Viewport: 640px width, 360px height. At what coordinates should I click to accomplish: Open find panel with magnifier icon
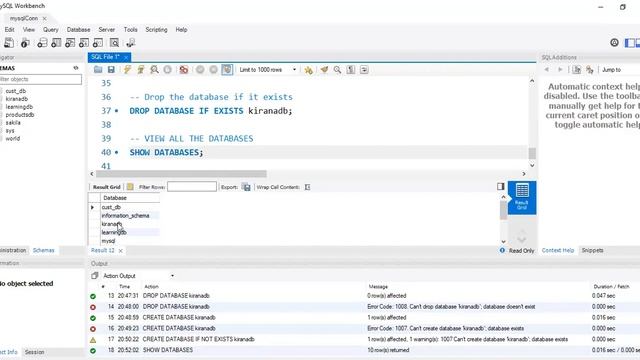[x=337, y=70]
